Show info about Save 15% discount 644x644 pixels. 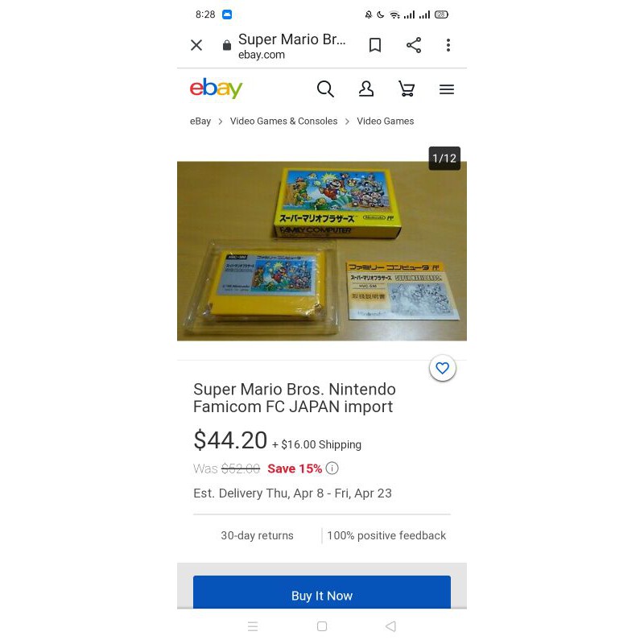[332, 469]
